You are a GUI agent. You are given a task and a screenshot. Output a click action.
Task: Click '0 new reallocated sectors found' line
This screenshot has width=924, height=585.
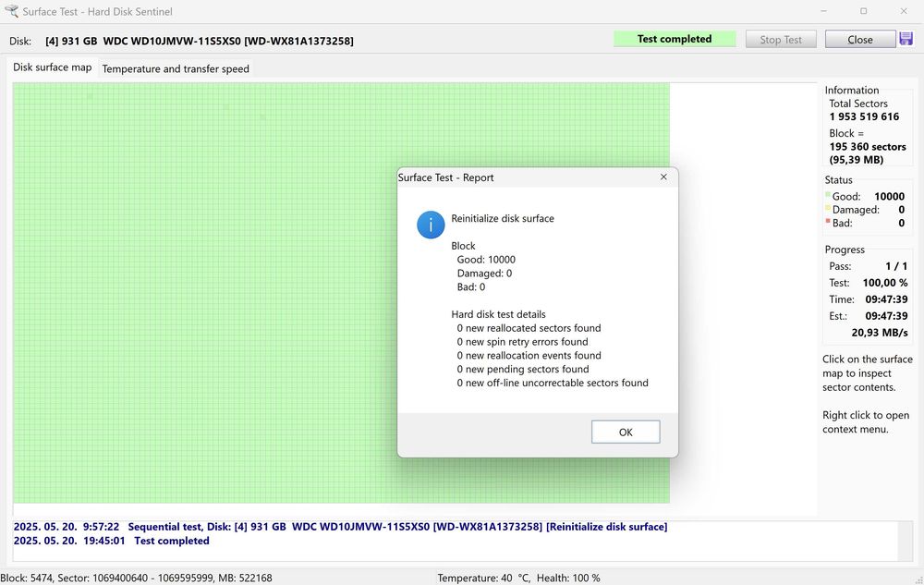click(x=529, y=328)
